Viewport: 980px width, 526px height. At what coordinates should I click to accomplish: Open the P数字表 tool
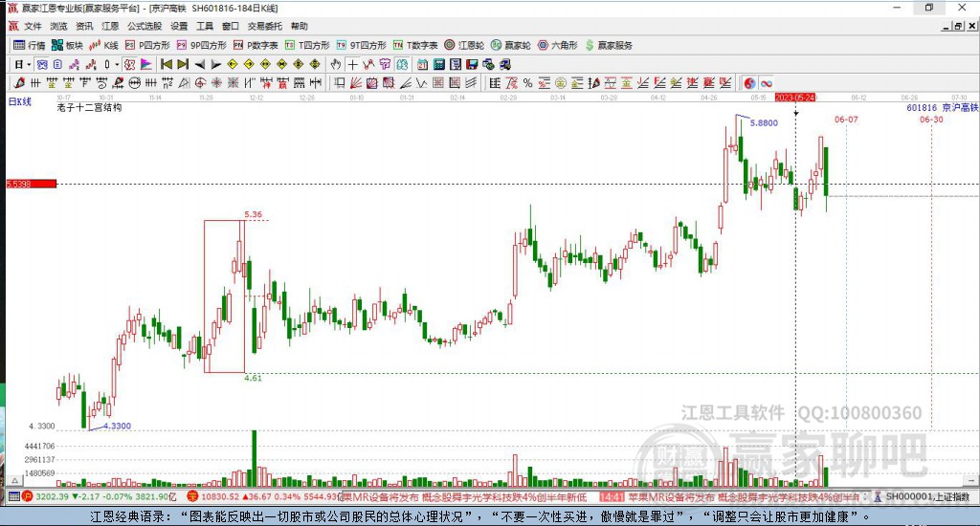pyautogui.click(x=256, y=45)
